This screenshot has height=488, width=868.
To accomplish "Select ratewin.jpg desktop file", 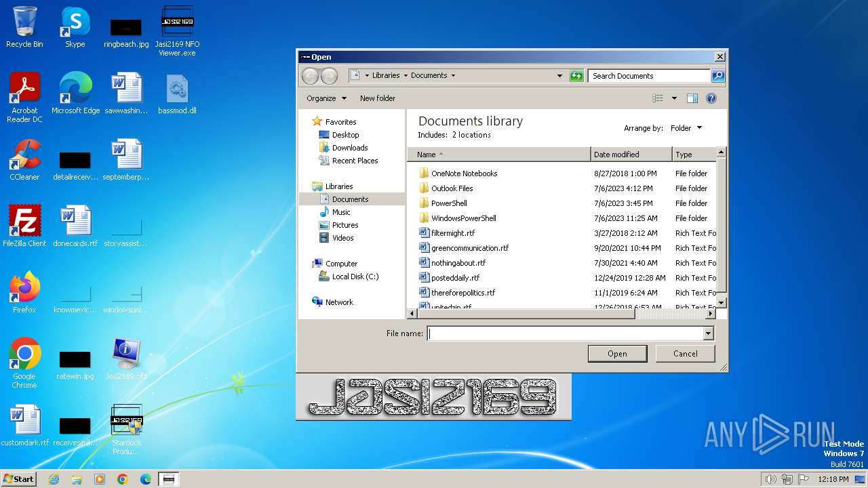I will click(75, 363).
